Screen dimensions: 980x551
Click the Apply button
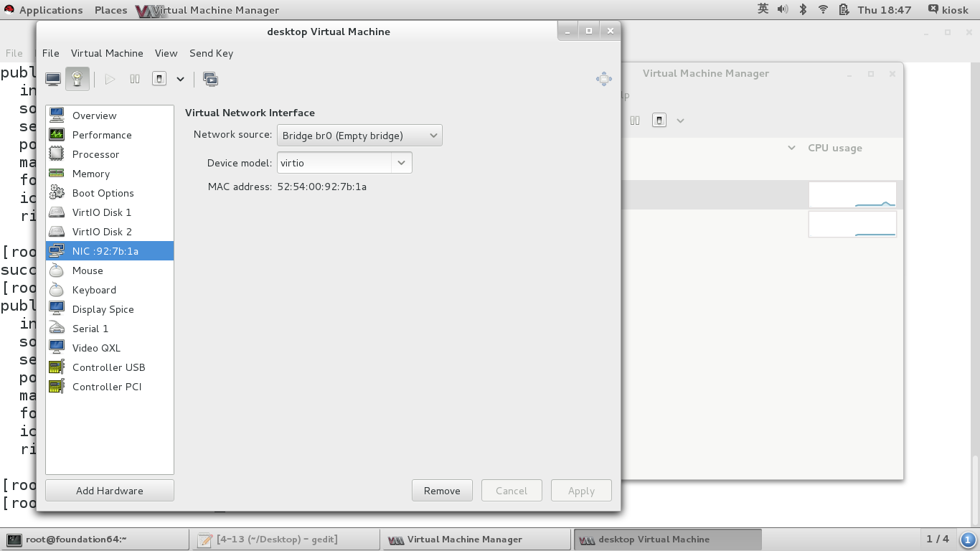pyautogui.click(x=581, y=491)
